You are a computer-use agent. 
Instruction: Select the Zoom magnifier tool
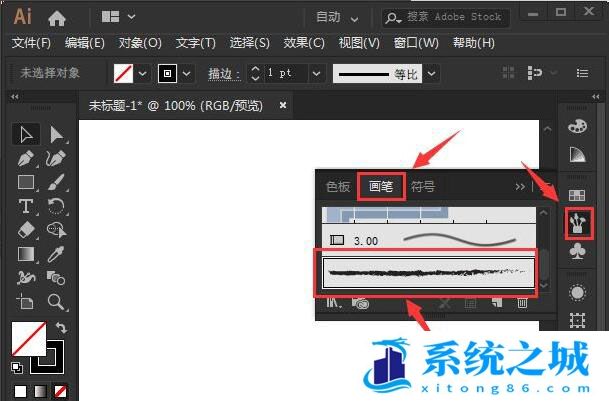coord(57,302)
